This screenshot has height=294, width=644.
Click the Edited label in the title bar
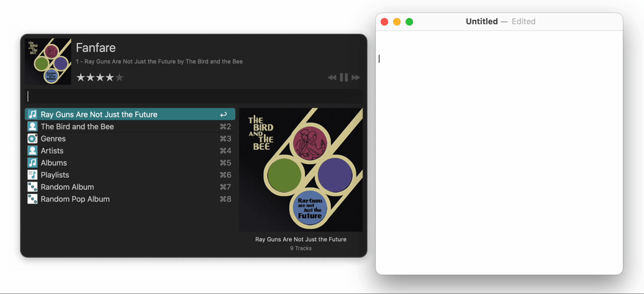point(524,21)
